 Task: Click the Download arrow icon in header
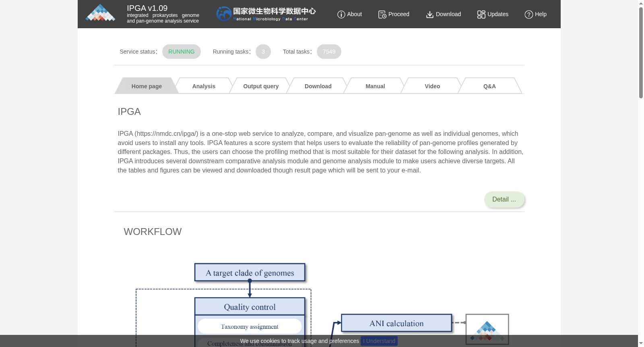[x=430, y=15]
